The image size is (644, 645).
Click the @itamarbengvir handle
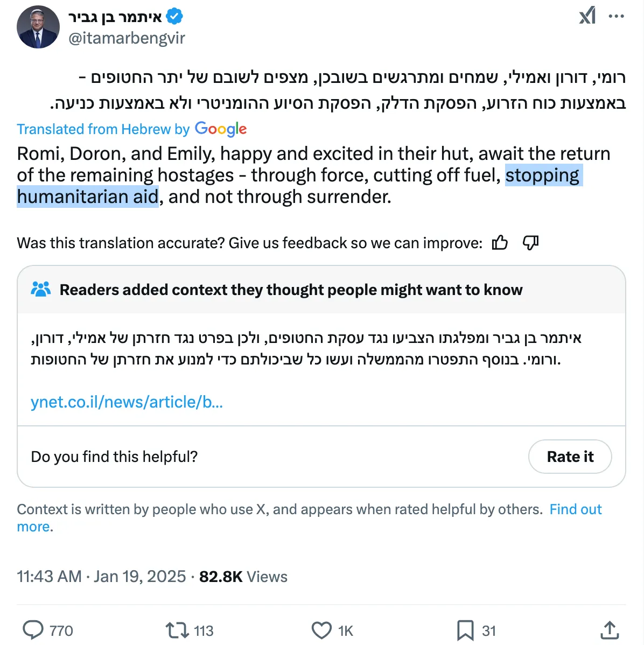(127, 38)
